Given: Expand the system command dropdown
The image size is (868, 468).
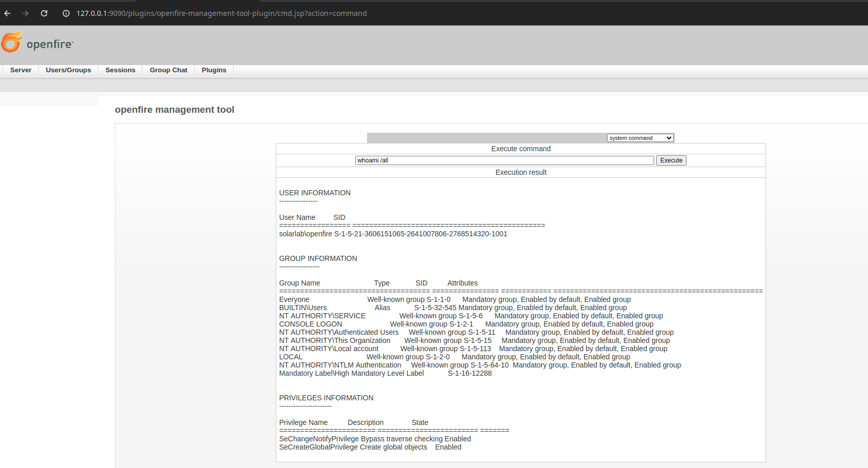Looking at the screenshot, I should click(x=640, y=138).
